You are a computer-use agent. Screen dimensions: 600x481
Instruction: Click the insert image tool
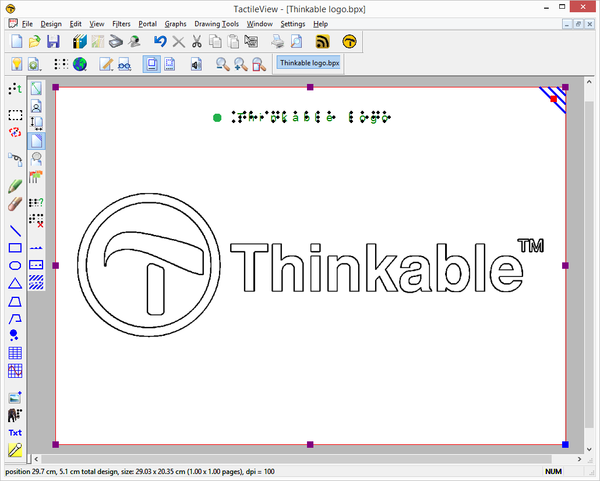(15, 397)
